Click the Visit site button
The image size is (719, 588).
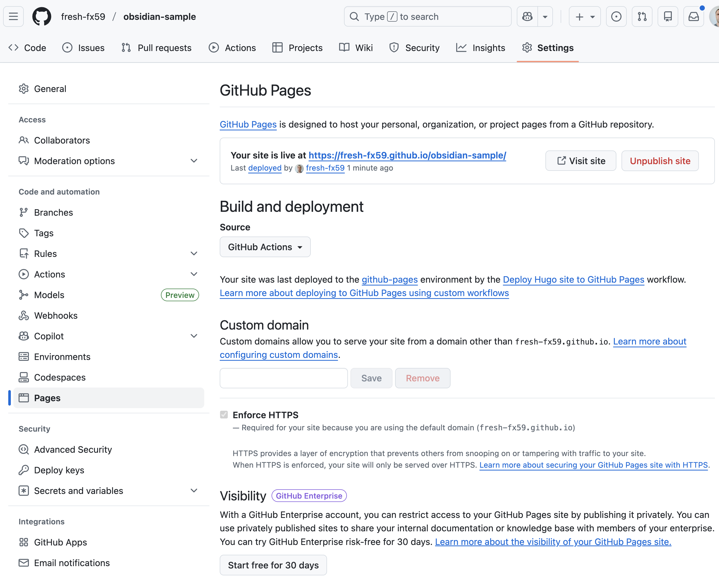coord(580,161)
